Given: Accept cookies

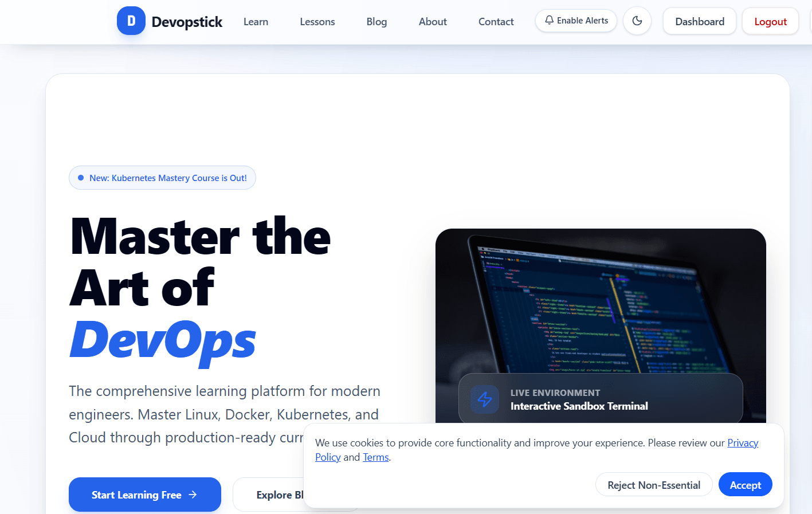Looking at the screenshot, I should [745, 485].
